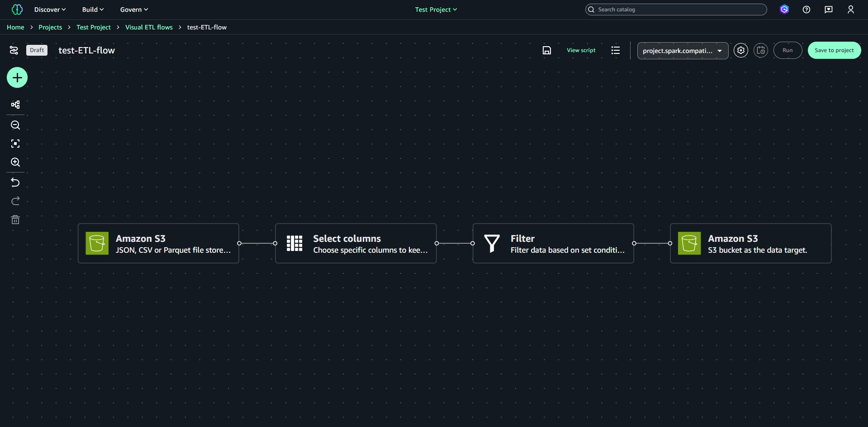Click the S3 target node input port

tap(670, 243)
